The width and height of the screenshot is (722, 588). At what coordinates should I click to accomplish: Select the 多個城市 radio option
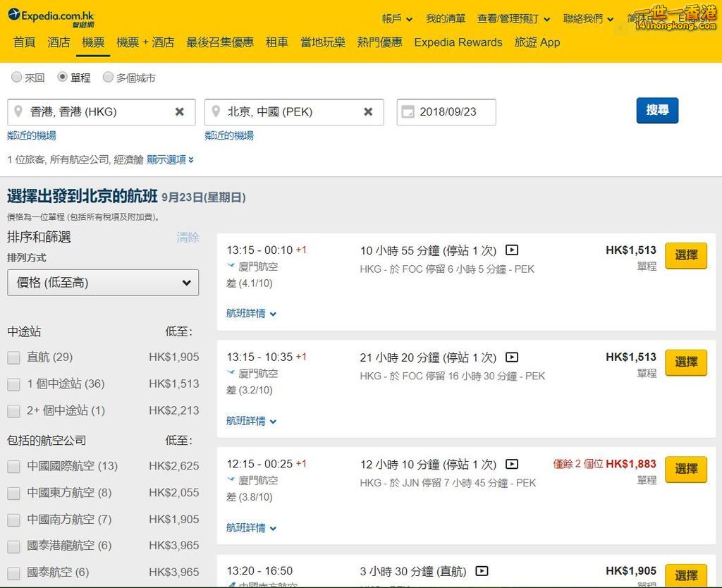(x=108, y=77)
